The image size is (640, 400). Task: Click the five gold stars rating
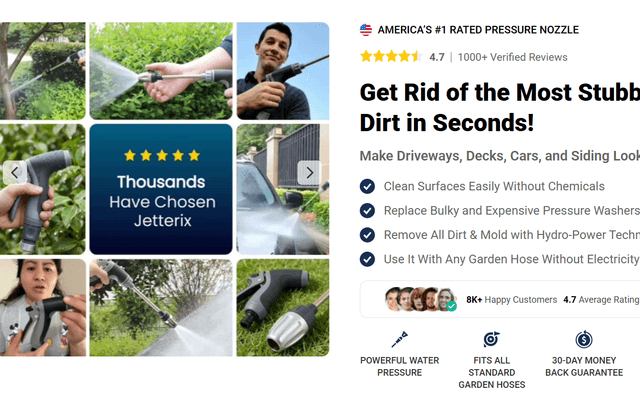[x=391, y=56]
